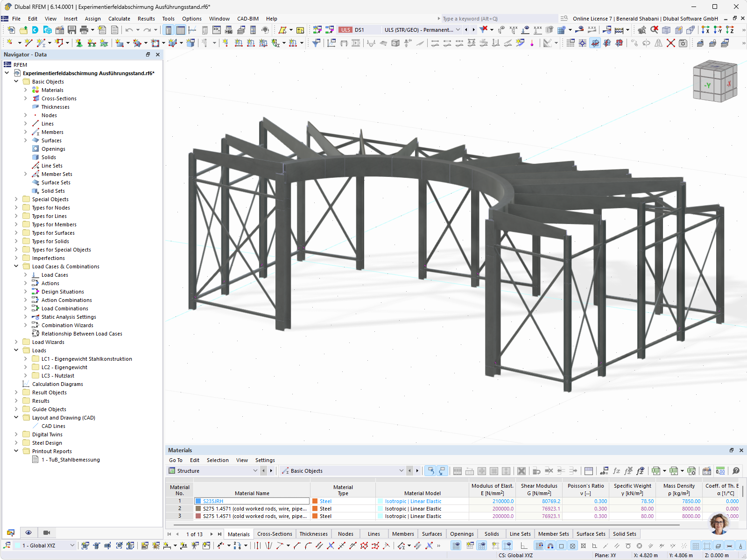
Task: Delete row icon in Materials toolbar
Action: pyautogui.click(x=521, y=471)
